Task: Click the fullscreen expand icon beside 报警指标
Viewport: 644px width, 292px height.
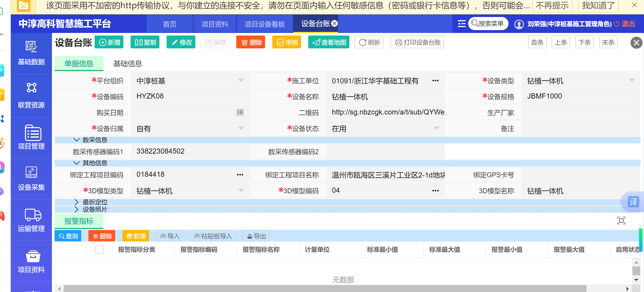Action: click(621, 220)
